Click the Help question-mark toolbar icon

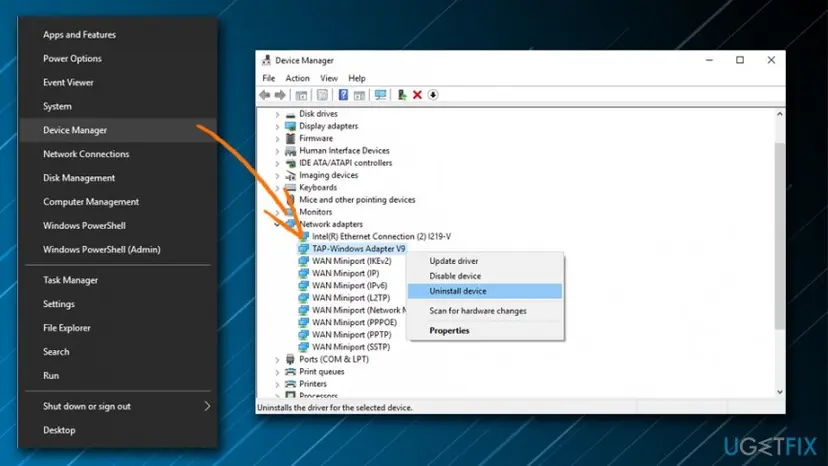coord(343,95)
